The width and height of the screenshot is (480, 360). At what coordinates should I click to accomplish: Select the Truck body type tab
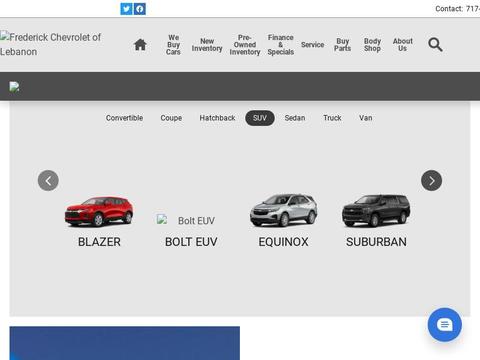pyautogui.click(x=332, y=118)
